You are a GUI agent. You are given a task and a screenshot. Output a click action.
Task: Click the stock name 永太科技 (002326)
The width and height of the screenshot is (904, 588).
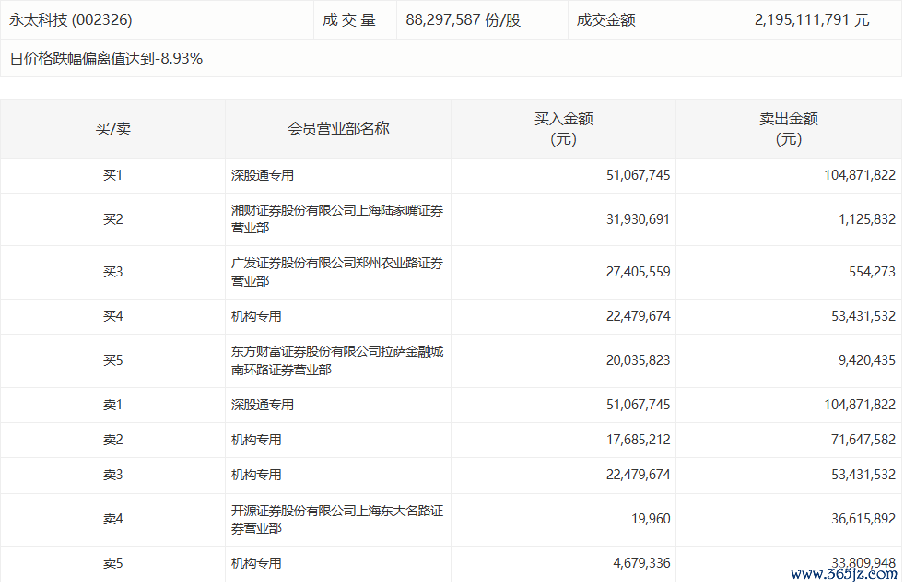70,20
